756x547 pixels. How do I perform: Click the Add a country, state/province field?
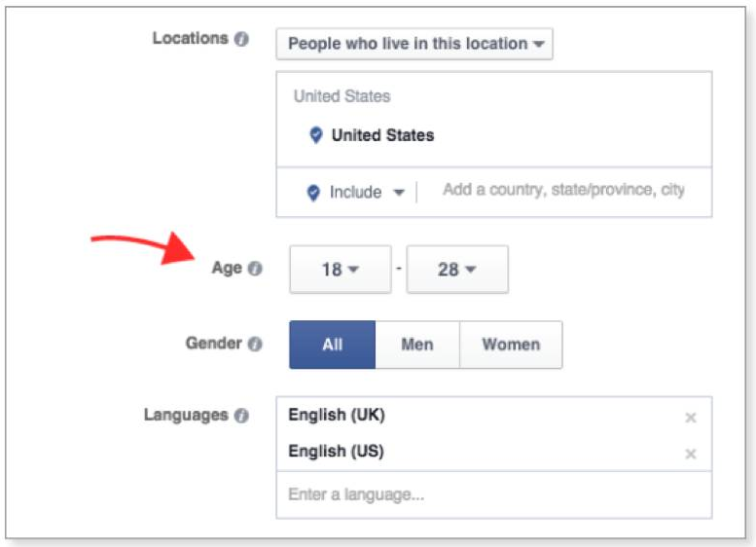[563, 190]
